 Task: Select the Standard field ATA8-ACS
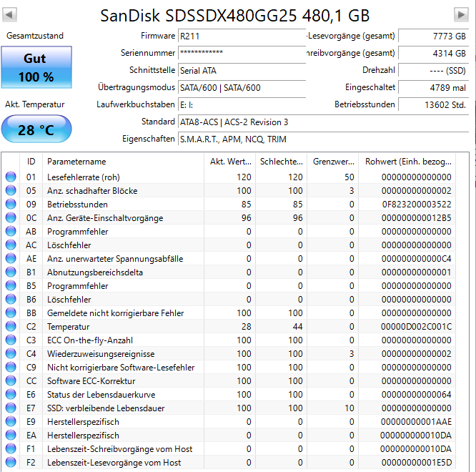point(324,122)
